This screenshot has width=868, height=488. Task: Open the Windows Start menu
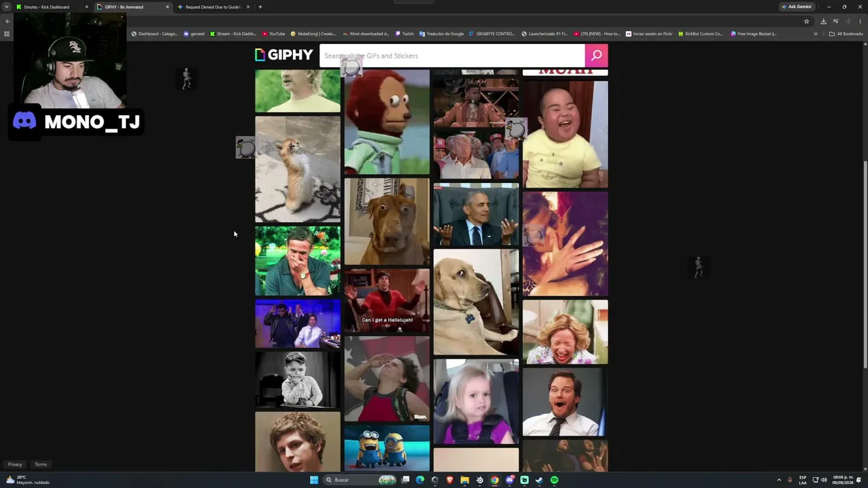[x=314, y=480]
